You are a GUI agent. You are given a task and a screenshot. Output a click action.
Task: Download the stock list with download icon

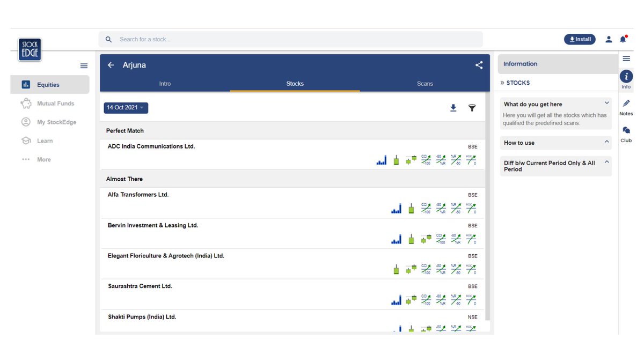453,108
